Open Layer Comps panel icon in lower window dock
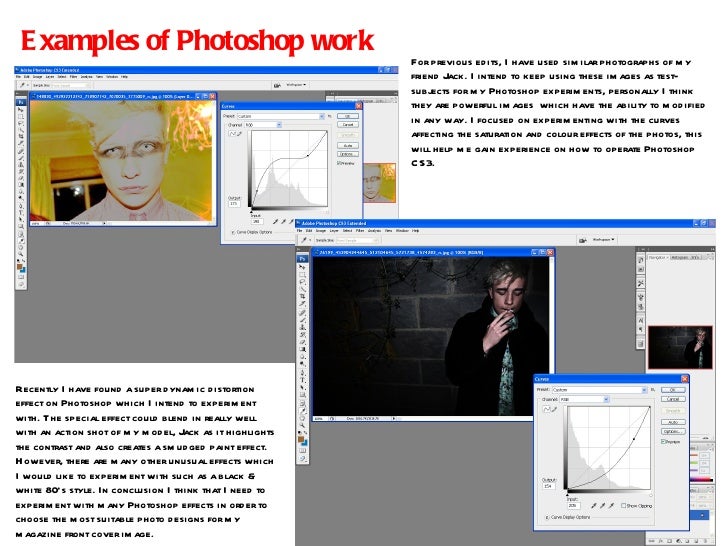728x546 pixels. pos(641,344)
